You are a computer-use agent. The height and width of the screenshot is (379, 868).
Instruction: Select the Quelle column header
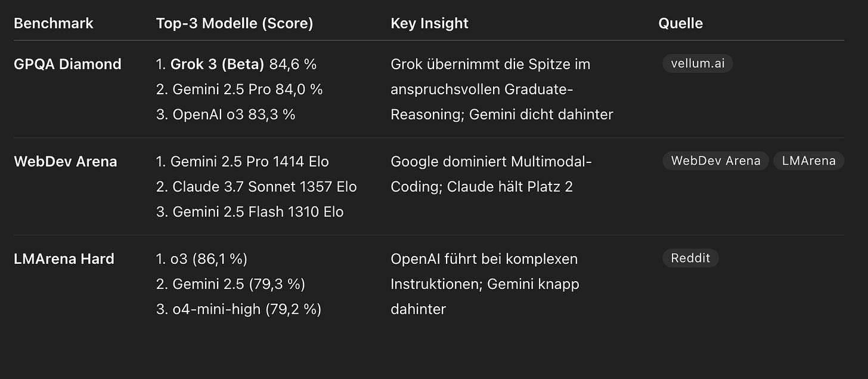(680, 23)
